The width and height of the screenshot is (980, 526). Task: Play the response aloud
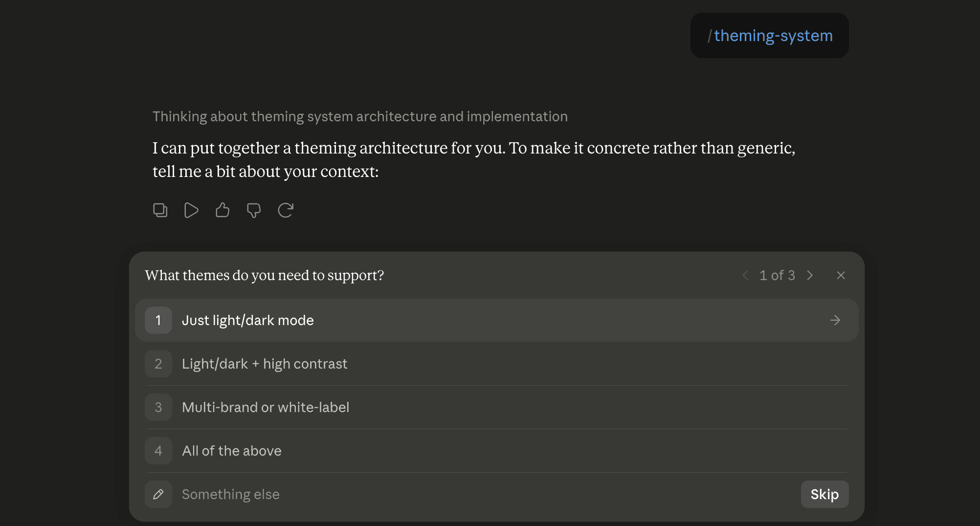(x=191, y=210)
